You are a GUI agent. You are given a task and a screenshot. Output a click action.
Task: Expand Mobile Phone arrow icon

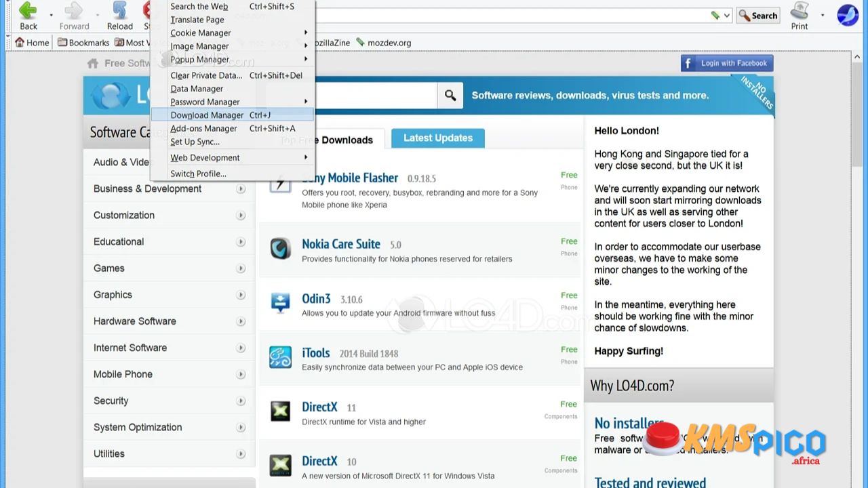coord(241,374)
